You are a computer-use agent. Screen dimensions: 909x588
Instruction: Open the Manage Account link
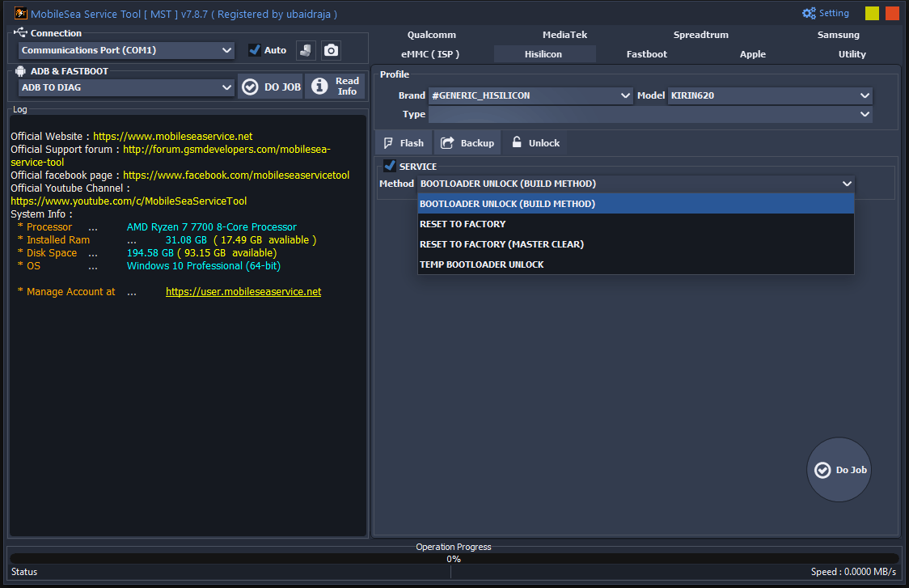(243, 292)
